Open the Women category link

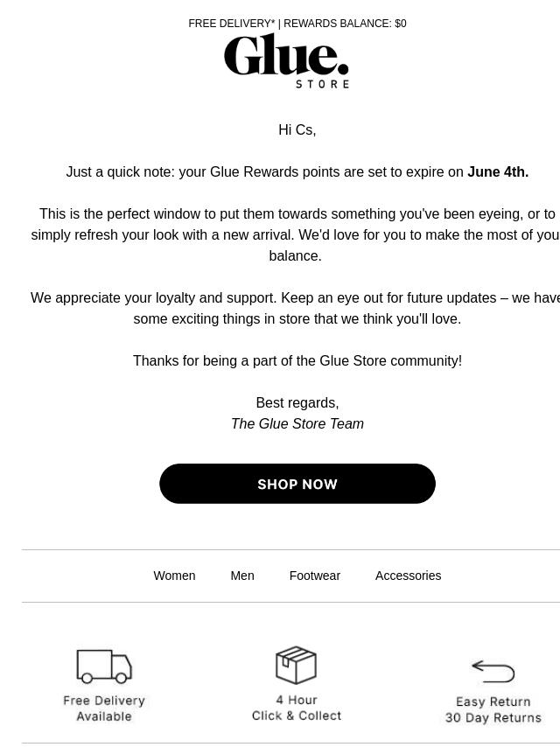point(174,576)
